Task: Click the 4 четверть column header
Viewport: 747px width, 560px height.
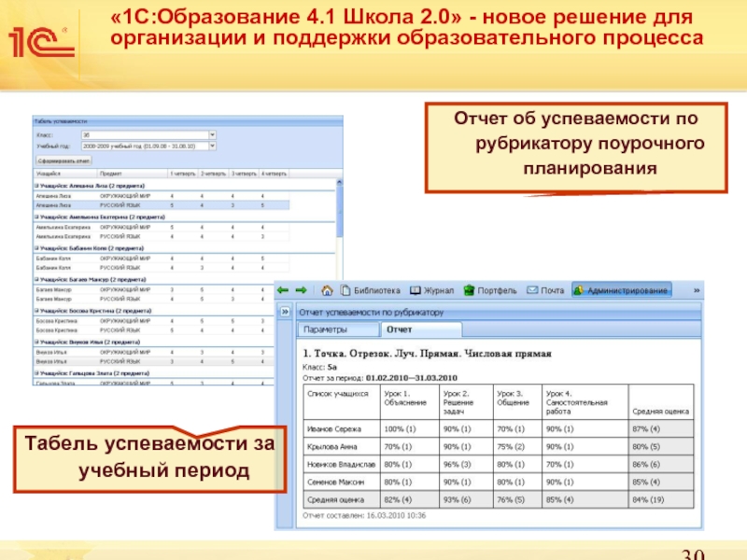Action: click(x=274, y=174)
